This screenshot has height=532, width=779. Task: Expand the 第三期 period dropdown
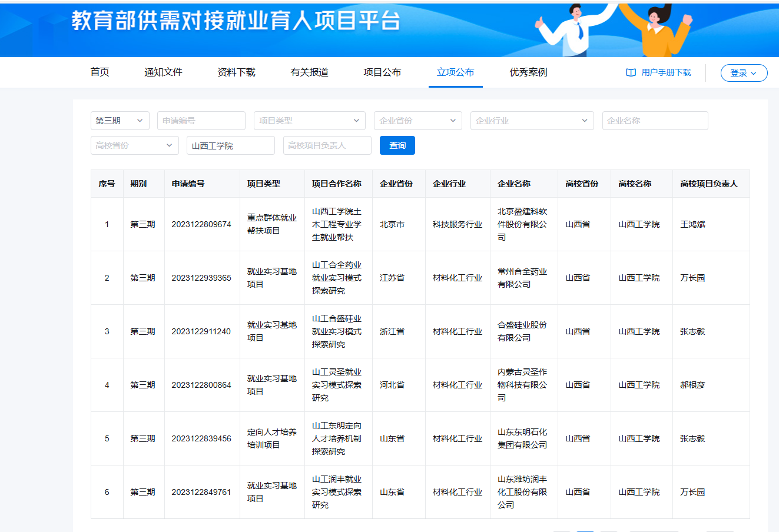(120, 121)
